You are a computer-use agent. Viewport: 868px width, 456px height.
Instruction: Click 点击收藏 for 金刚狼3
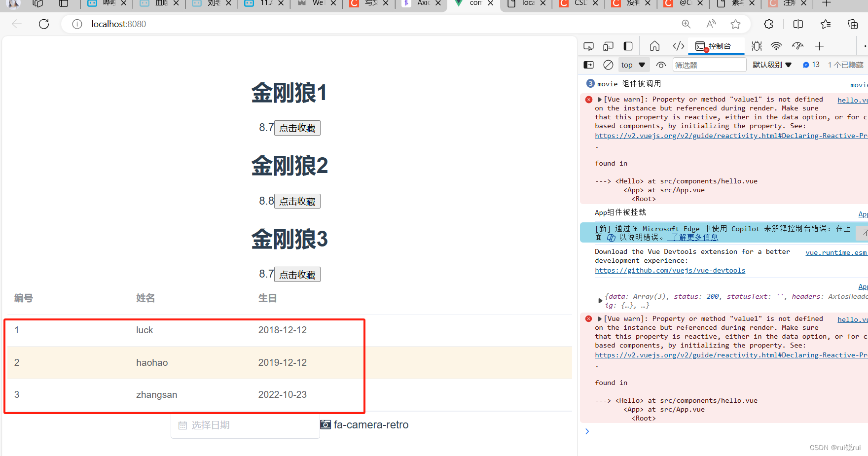(x=297, y=275)
